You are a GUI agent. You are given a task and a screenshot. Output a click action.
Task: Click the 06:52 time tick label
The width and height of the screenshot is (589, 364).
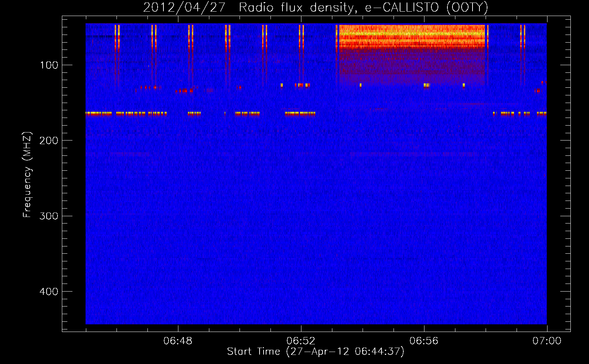301,341
